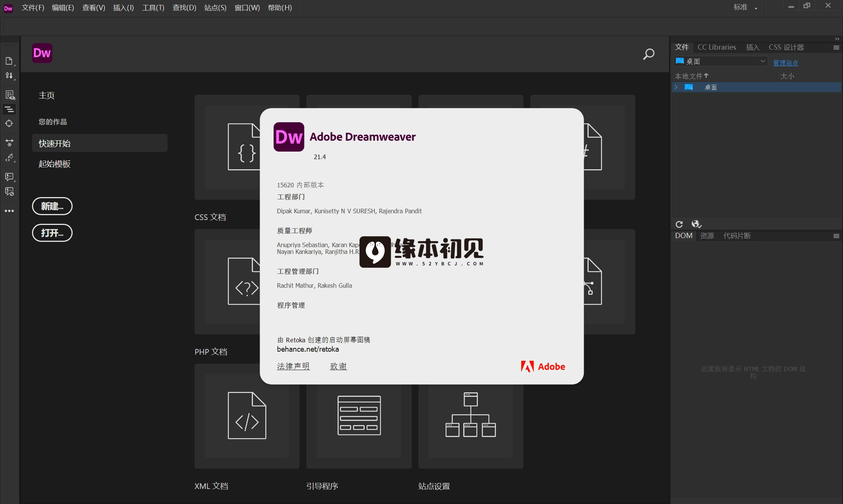Viewport: 843px width, 504px height.
Task: Open the 桌面 site selection dropdown
Action: 720,61
